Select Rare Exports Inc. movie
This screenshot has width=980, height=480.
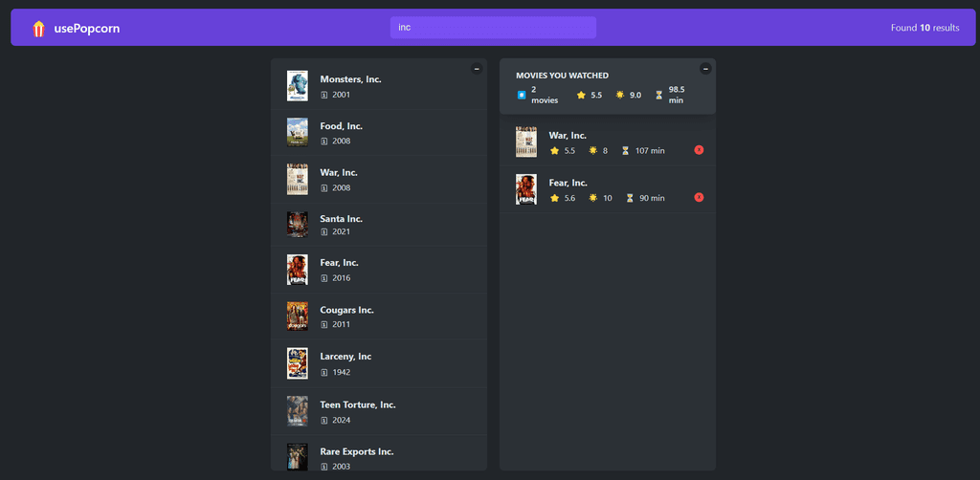click(x=379, y=453)
